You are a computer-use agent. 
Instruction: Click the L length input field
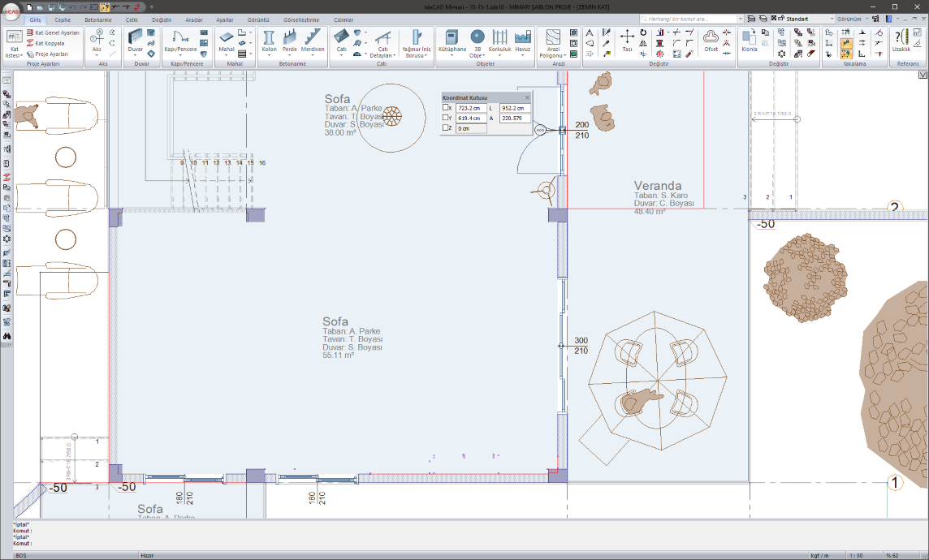point(515,108)
